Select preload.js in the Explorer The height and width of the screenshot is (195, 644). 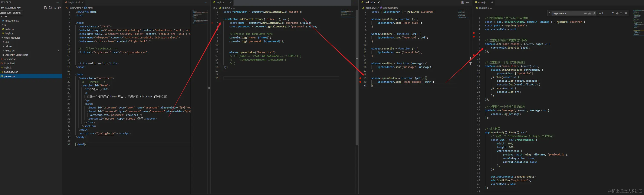coord(31,76)
